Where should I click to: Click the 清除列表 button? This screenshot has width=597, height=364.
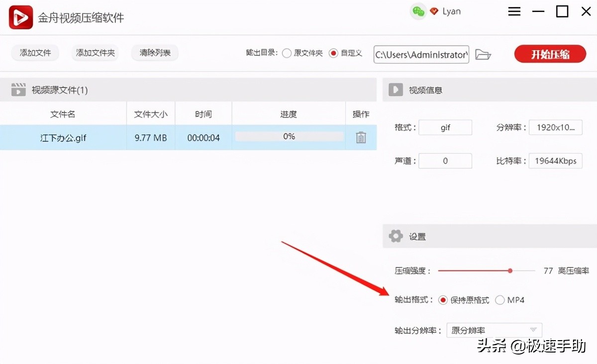coord(155,53)
